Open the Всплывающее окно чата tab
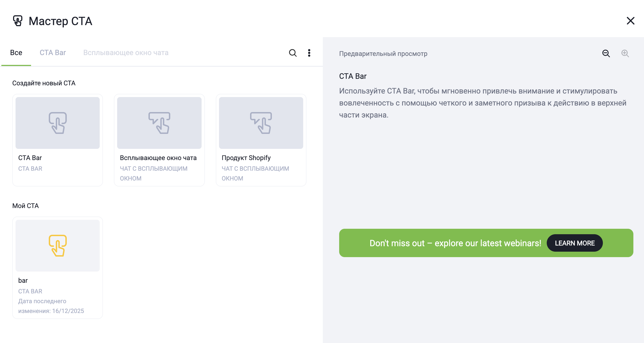The image size is (644, 343). (x=126, y=53)
